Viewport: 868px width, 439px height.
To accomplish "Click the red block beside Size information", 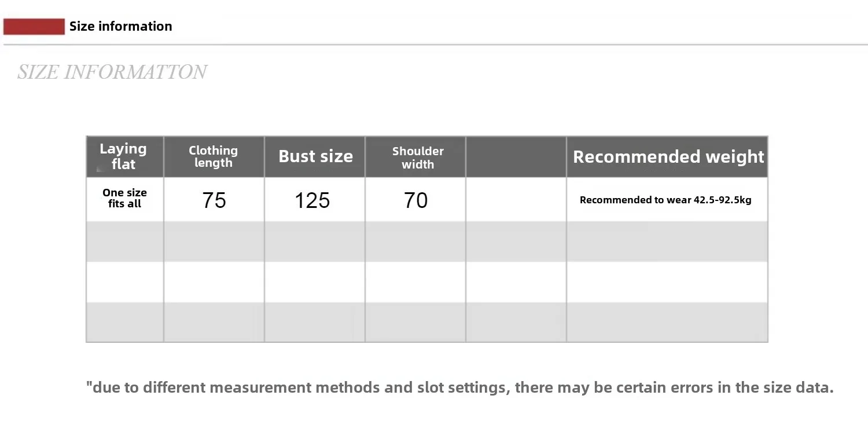I will pos(34,27).
